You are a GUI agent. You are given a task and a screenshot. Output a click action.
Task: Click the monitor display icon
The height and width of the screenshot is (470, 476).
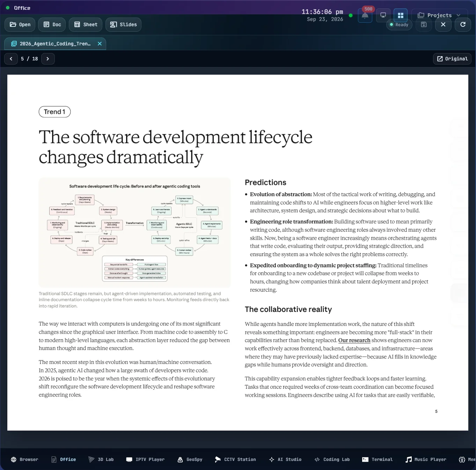tap(383, 15)
